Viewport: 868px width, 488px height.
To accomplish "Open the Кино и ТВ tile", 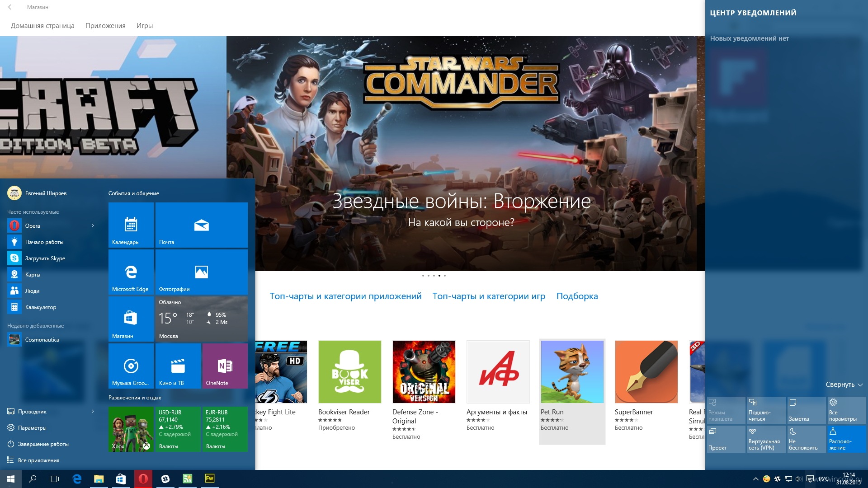I will click(178, 366).
